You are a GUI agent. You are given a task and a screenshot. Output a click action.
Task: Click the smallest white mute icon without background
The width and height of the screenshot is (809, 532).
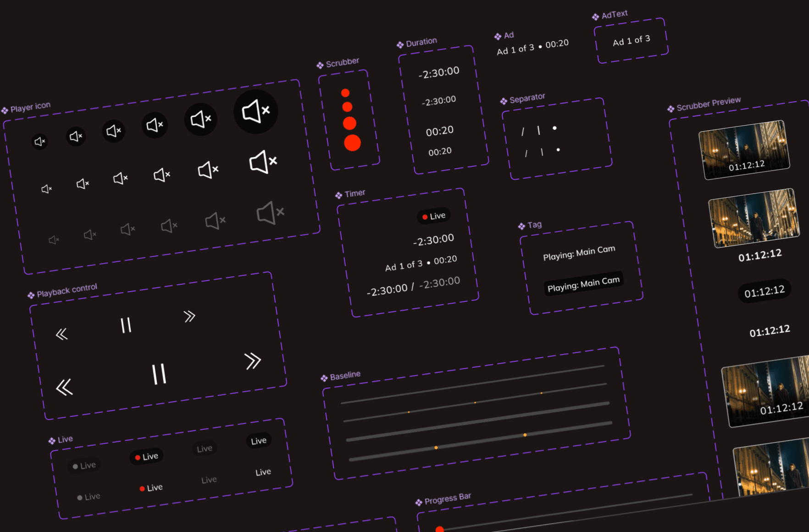47,189
